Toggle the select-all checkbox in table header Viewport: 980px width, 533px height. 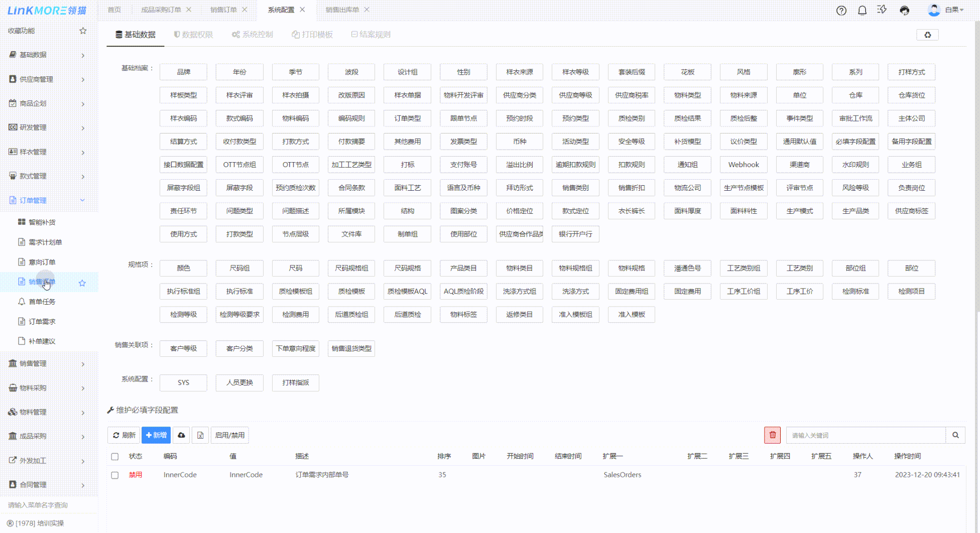click(115, 456)
